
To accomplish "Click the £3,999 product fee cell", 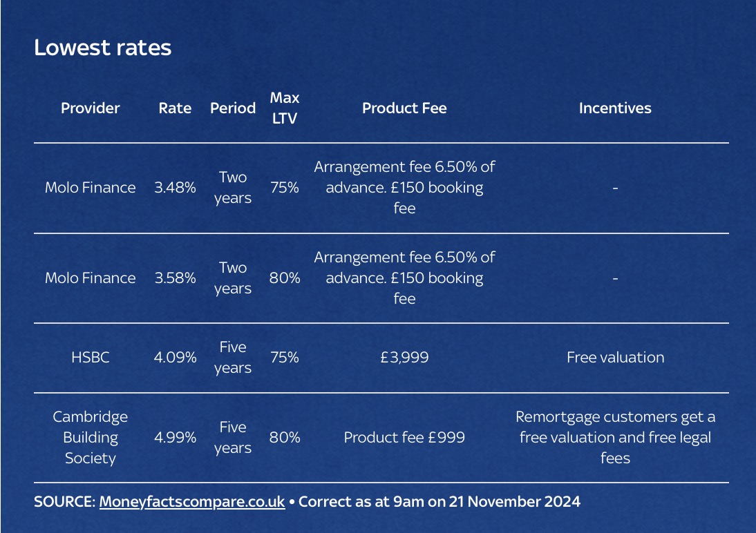I will tap(404, 358).
